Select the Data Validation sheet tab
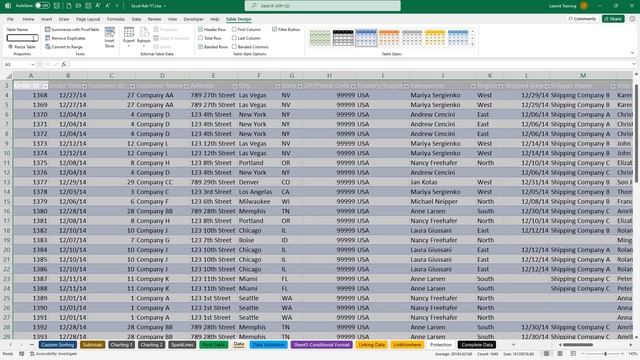This screenshot has width=640, height=360. [x=269, y=345]
